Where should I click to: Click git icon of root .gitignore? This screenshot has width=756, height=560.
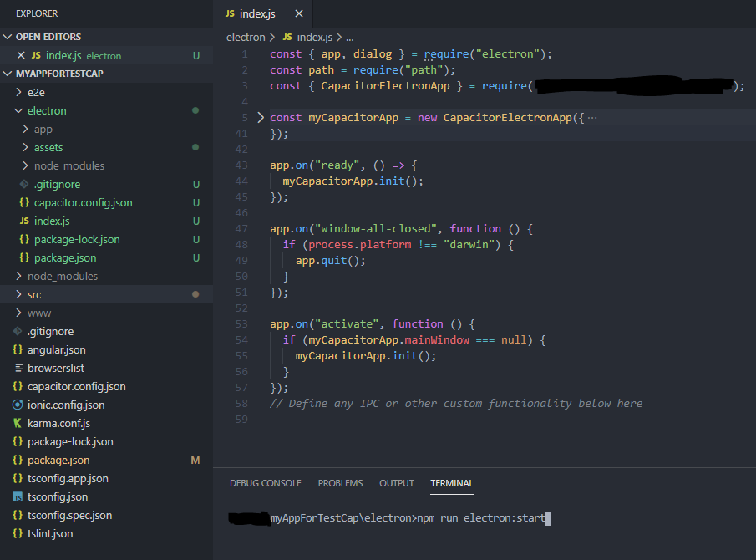pos(18,331)
